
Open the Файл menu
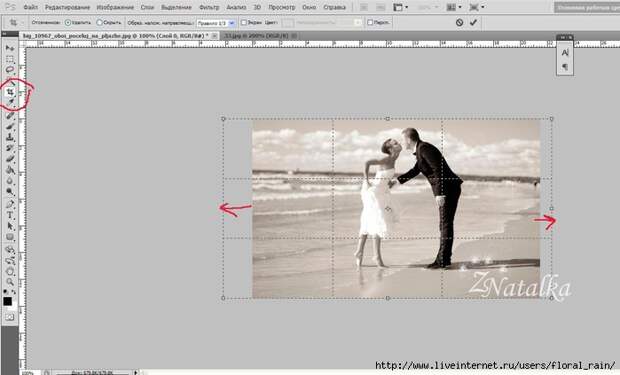(30, 7)
